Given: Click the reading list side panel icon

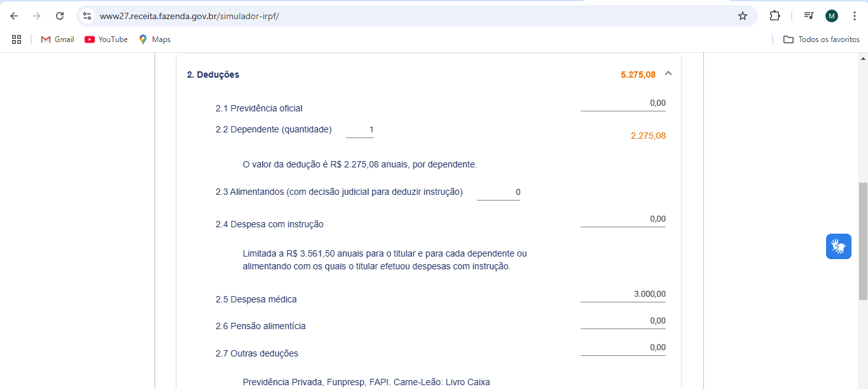Looking at the screenshot, I should tap(808, 15).
